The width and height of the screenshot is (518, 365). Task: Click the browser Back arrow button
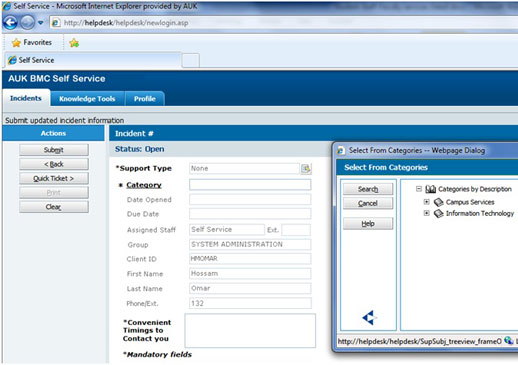click(10, 23)
